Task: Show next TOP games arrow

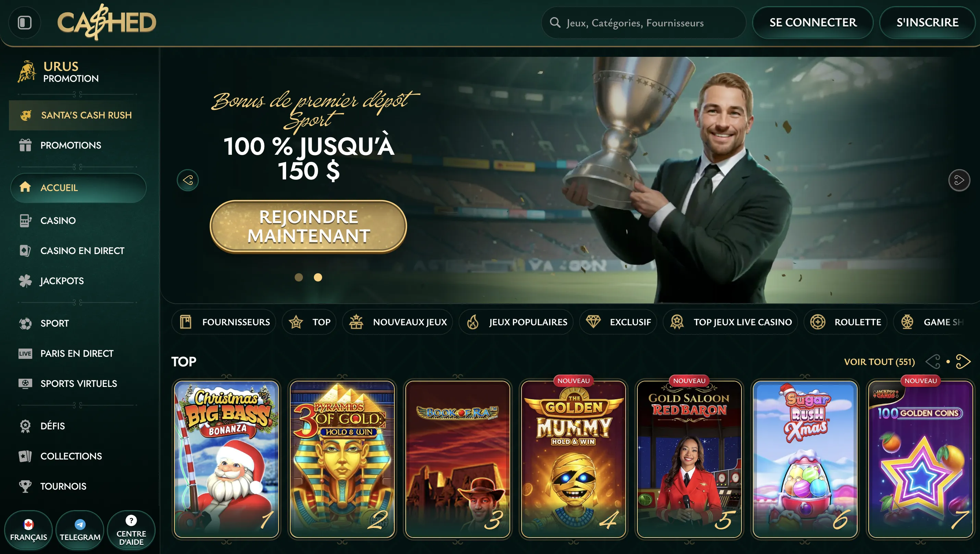Action: pos(963,362)
